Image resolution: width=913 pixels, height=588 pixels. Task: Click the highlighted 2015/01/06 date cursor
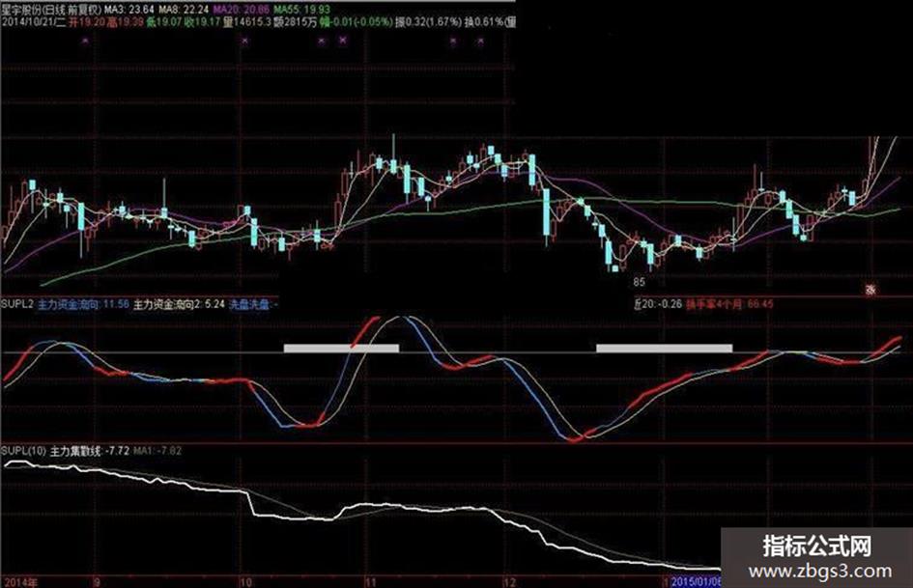(x=697, y=582)
